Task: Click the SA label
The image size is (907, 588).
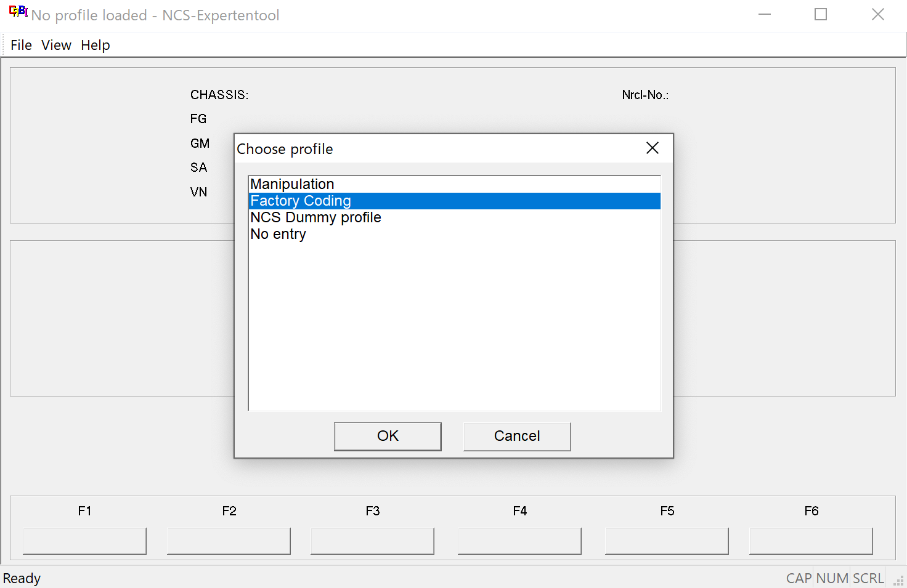Action: point(198,167)
